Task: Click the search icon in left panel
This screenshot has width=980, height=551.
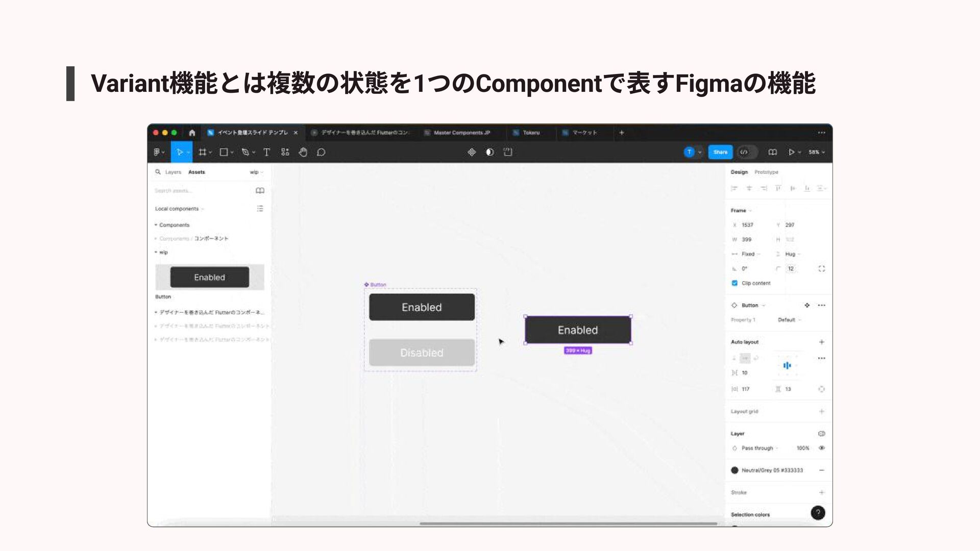Action: click(x=158, y=172)
